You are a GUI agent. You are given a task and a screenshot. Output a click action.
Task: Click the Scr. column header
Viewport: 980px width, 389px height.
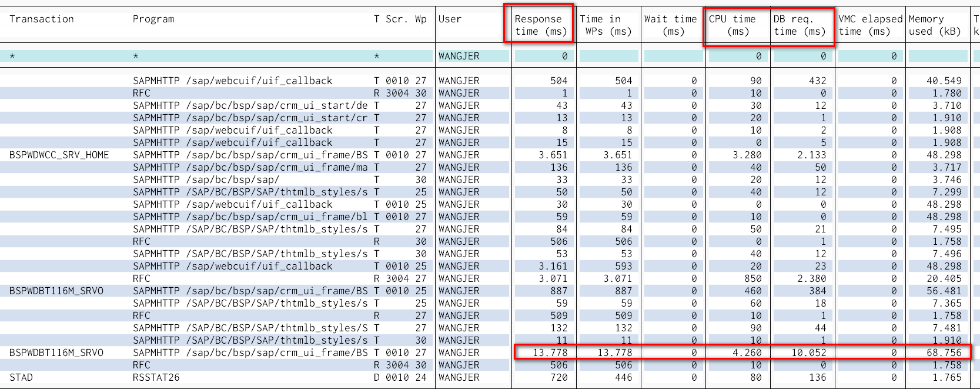pyautogui.click(x=397, y=19)
